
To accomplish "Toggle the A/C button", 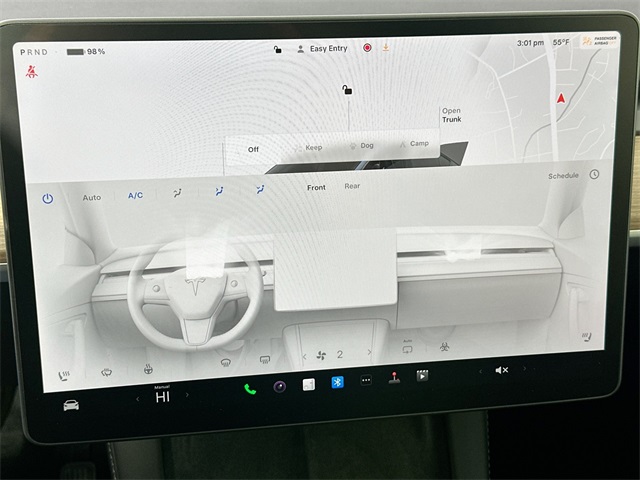I will (x=136, y=196).
